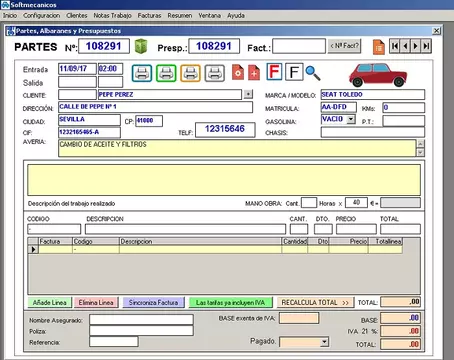The width and height of the screenshot is (454, 360).
Task: Go to previous record arrow button
Action: tap(405, 46)
